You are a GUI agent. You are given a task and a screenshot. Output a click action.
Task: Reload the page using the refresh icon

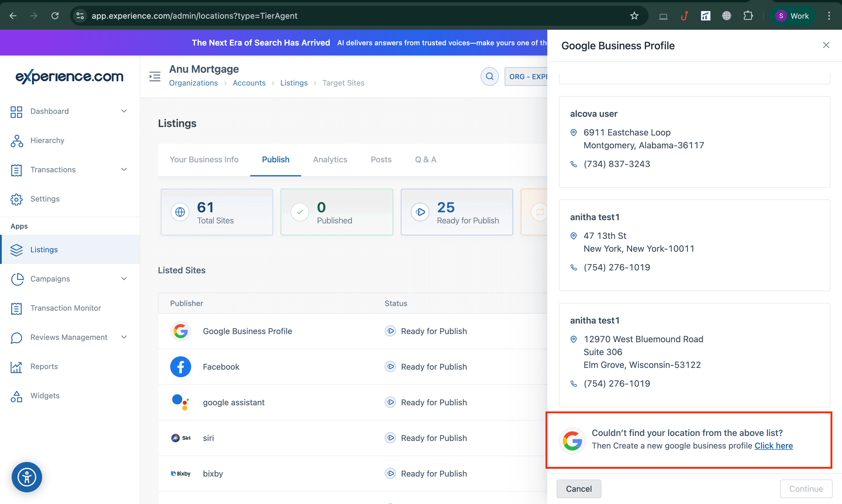coord(55,16)
